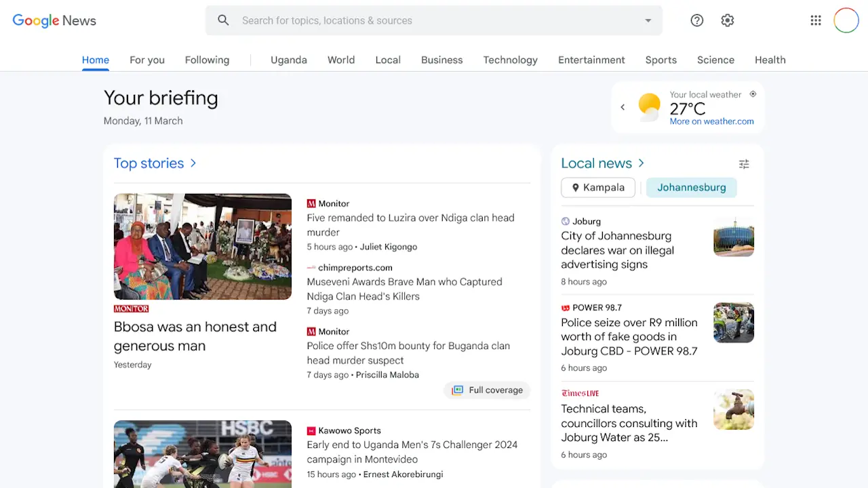
Task: Open City of Johannesburg advertising signs article
Action: [618, 250]
